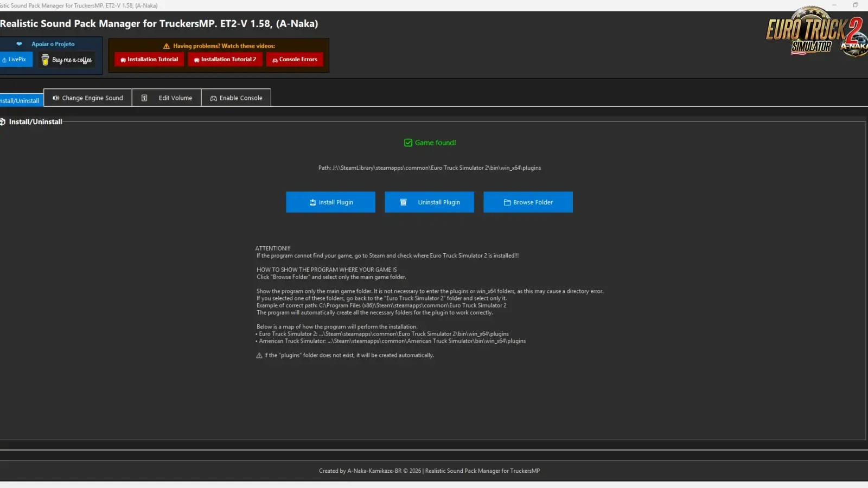Open the Edit Volume tab
This screenshot has height=488, width=868.
point(167,98)
